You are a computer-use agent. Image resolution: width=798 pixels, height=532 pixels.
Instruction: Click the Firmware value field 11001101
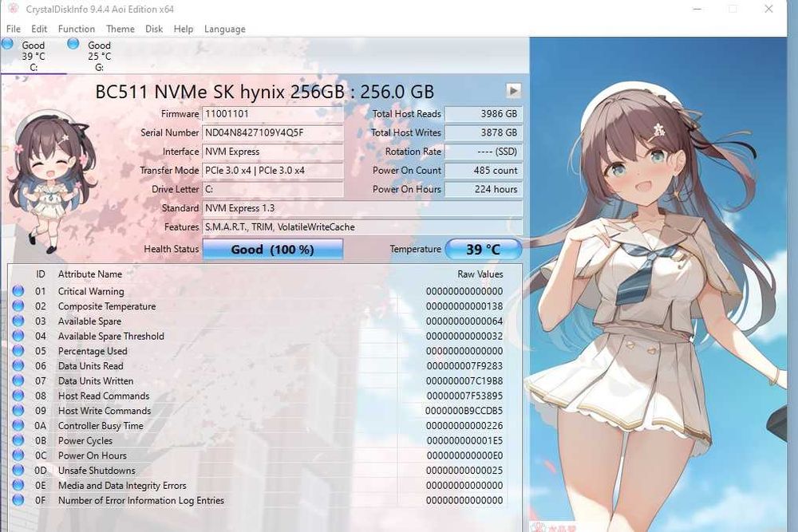point(273,114)
